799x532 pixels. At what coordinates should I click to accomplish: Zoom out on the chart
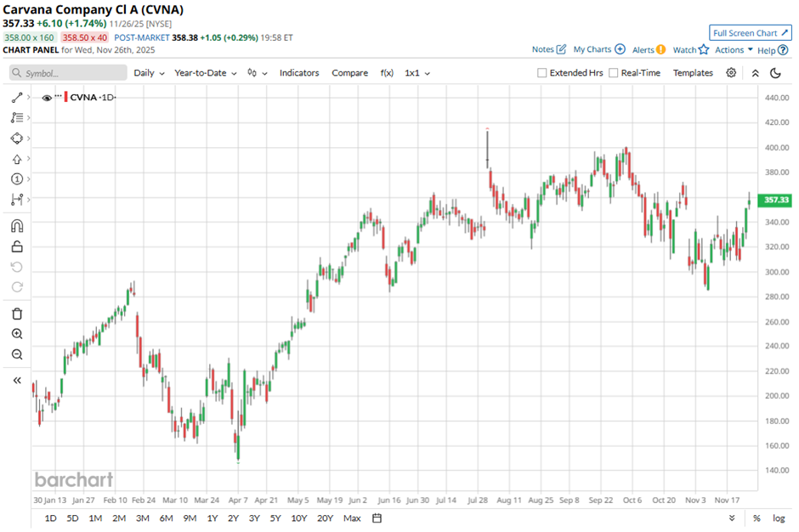click(x=17, y=354)
